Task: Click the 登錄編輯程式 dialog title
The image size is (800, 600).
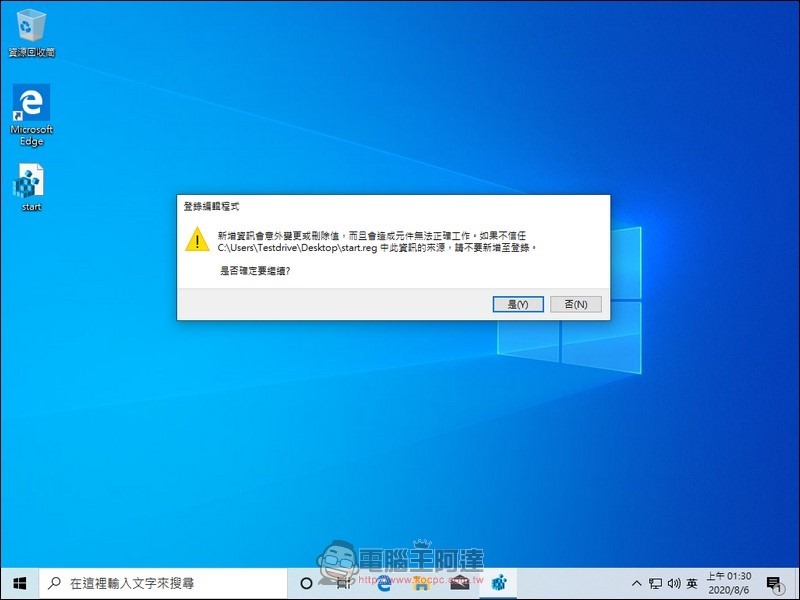Action: click(211, 207)
